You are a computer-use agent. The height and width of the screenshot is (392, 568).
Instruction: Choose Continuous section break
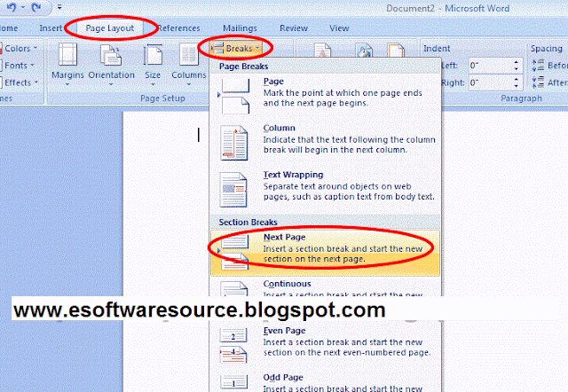coord(326,287)
